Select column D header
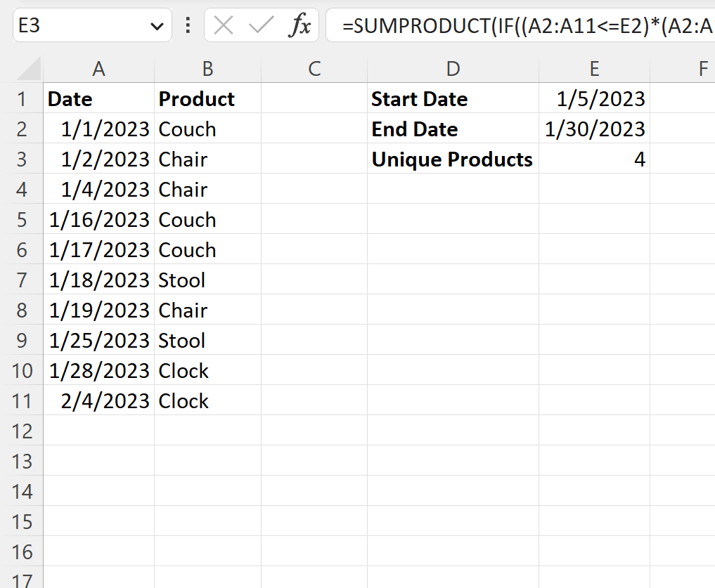Image resolution: width=715 pixels, height=588 pixels. coord(453,69)
